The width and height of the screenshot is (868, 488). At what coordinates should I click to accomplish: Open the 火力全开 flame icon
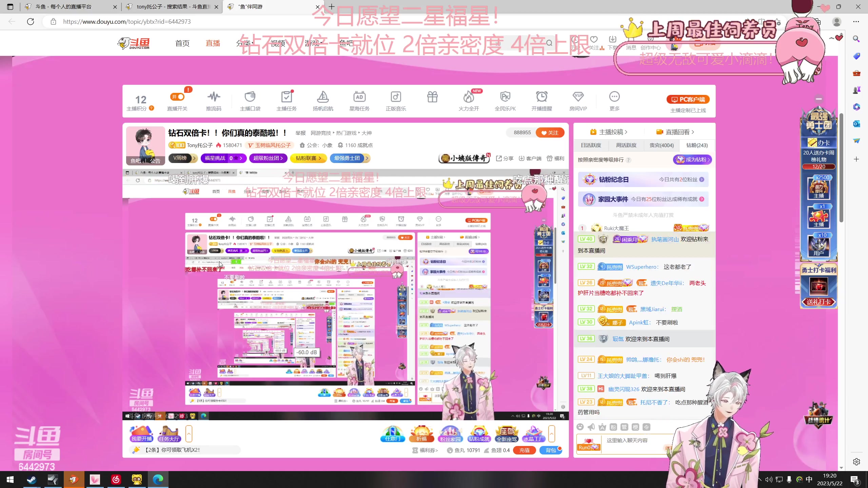(469, 101)
